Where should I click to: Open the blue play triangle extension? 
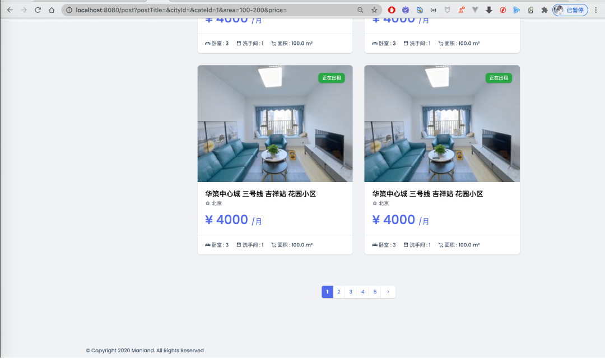click(x=516, y=10)
